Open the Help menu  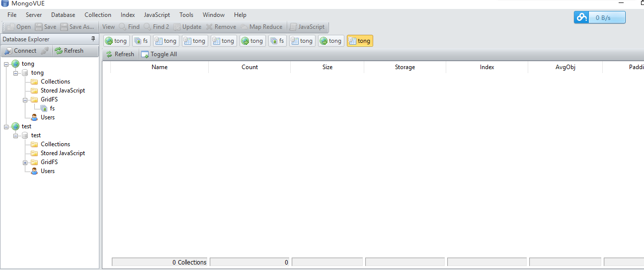240,15
